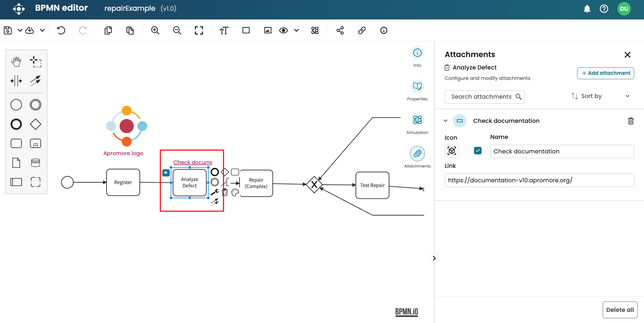Click the notifications bell icon
This screenshot has width=644, height=323.
pos(587,9)
